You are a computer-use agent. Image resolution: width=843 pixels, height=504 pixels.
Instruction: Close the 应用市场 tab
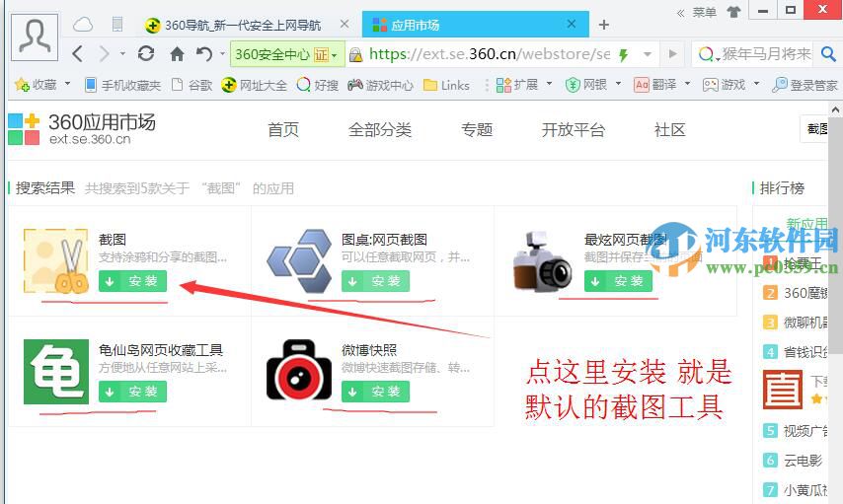pyautogui.click(x=572, y=24)
